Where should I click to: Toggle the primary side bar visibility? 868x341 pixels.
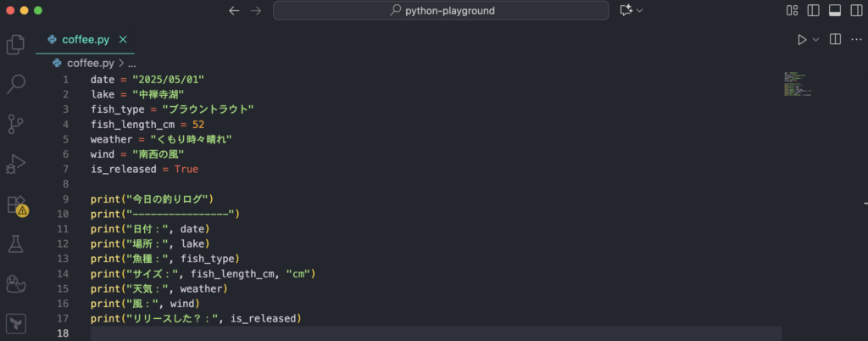pos(814,10)
